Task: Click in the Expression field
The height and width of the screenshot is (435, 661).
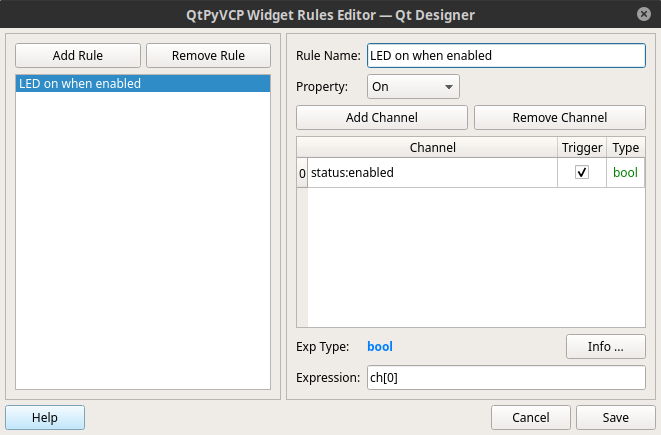Action: coord(506,378)
